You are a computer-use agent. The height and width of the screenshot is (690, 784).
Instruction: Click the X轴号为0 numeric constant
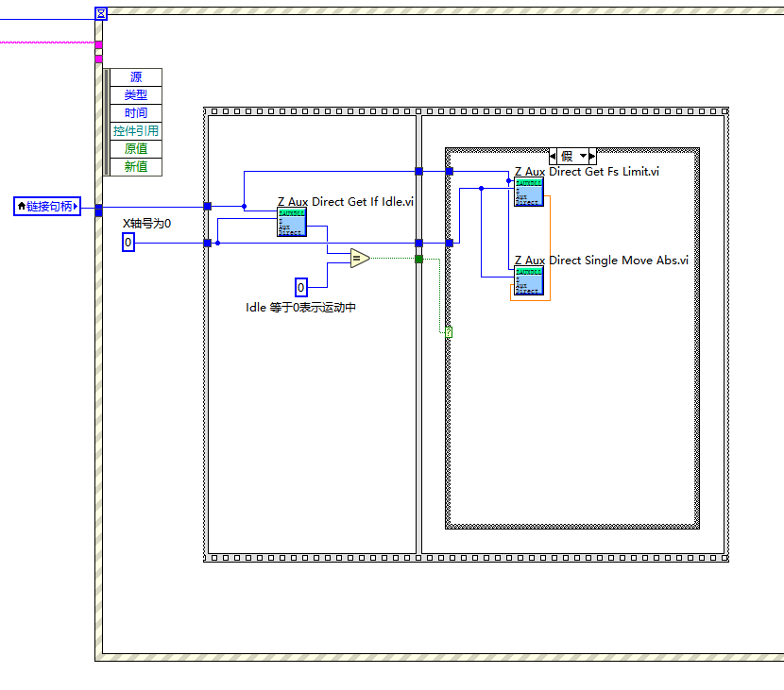tap(128, 243)
